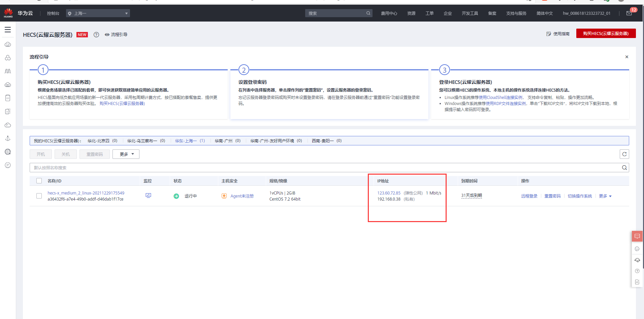This screenshot has height=319, width=644.
Task: Open the mail notifications icon
Action: (x=629, y=13)
